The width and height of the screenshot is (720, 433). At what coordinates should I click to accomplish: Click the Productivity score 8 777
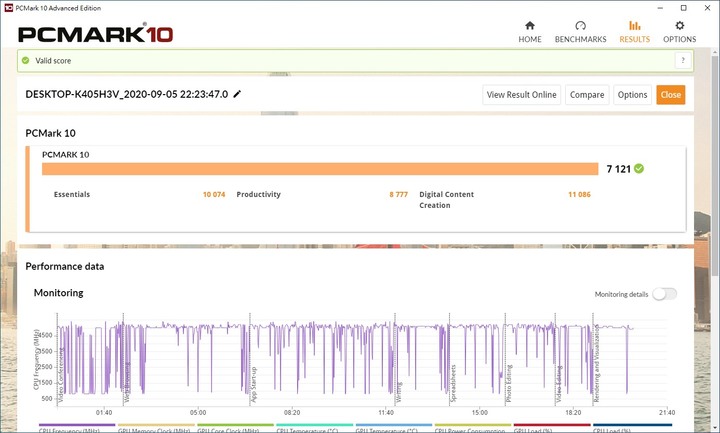click(x=399, y=194)
